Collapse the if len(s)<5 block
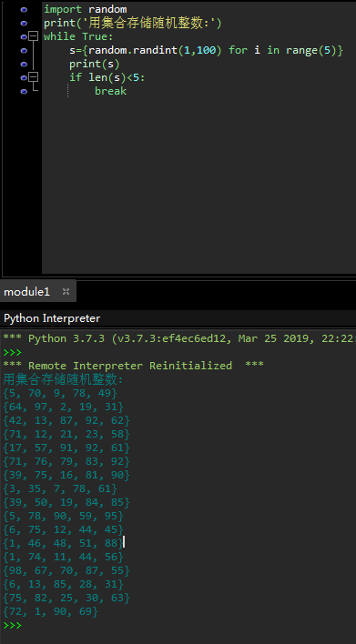This screenshot has height=644, width=356. (x=34, y=77)
